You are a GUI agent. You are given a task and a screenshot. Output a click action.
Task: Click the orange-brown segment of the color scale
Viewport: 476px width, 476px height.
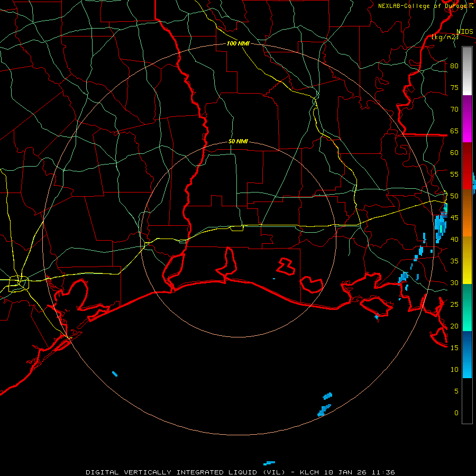tap(467, 213)
